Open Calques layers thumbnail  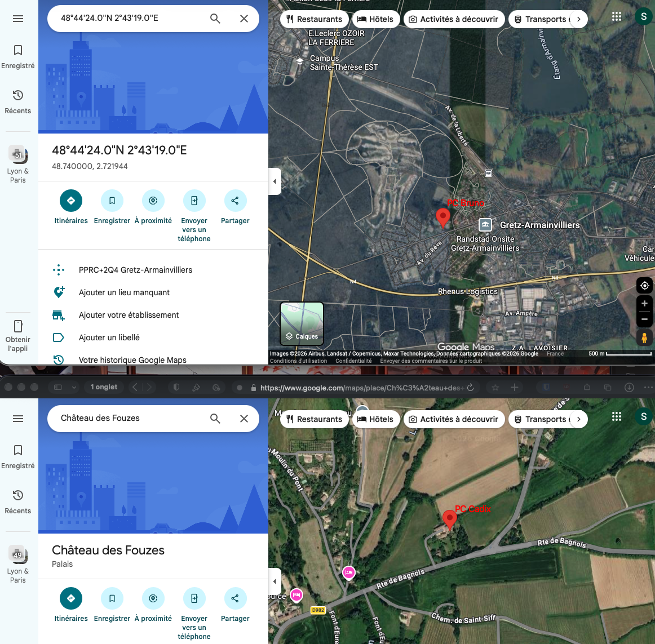point(302,323)
